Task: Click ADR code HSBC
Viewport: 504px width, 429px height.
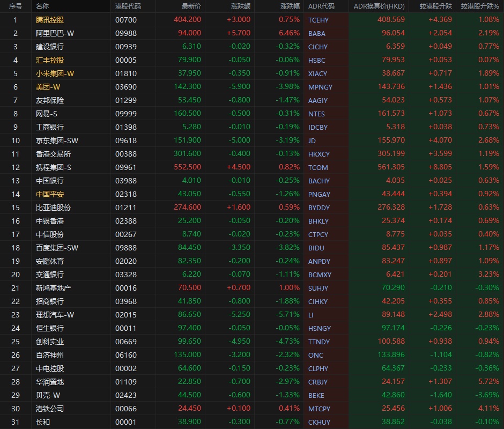Action: pos(316,61)
